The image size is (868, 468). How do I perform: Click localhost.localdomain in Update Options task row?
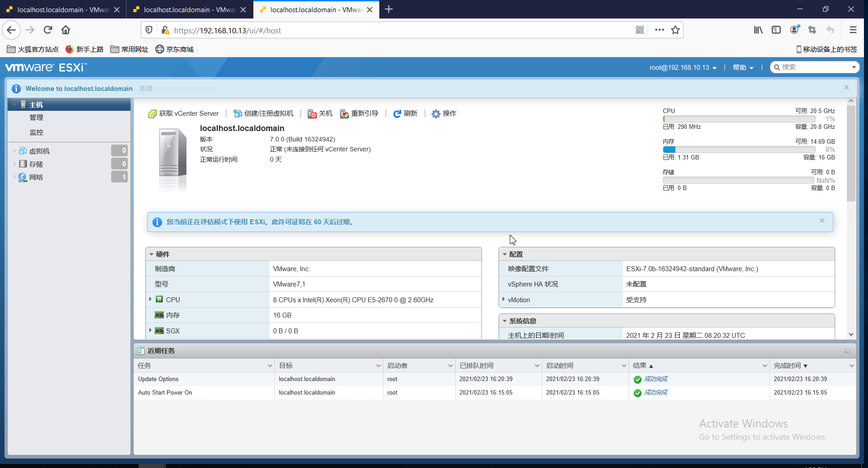point(307,379)
